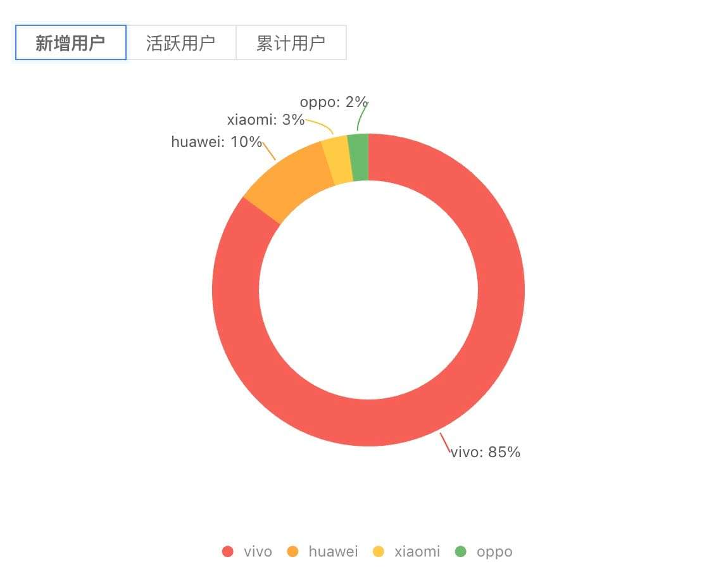This screenshot has width=728, height=580.
Task: Toggle the huawei legend orange dot
Action: coord(293,552)
